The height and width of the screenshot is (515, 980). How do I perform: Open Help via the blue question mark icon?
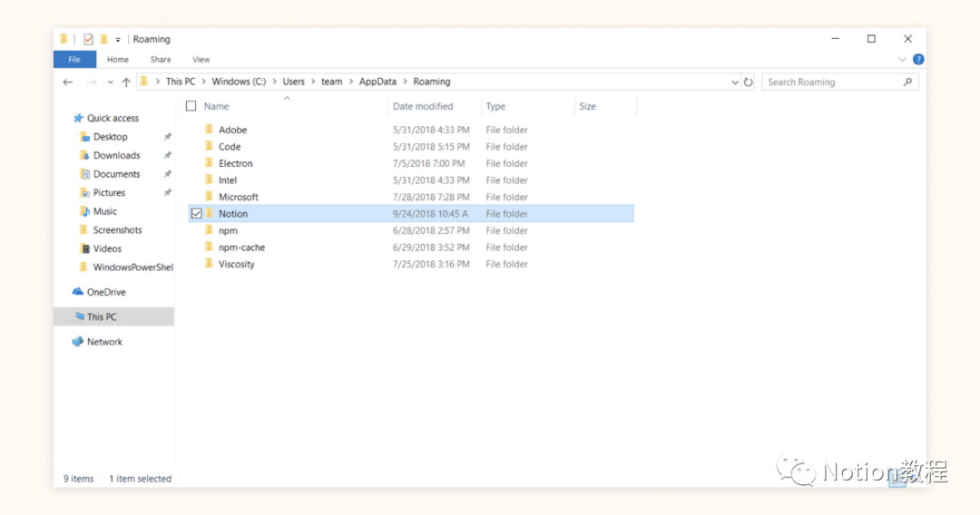[x=918, y=60]
